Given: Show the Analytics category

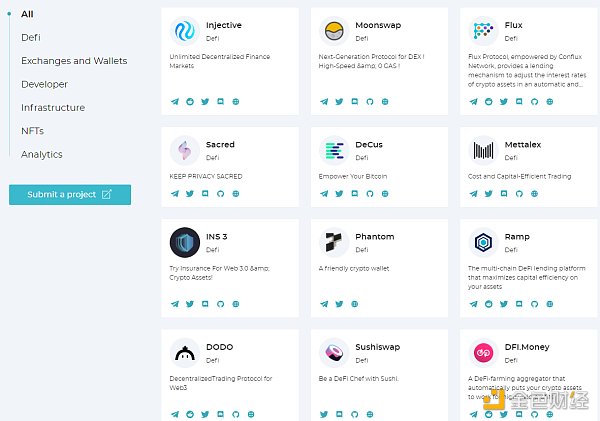Looking at the screenshot, I should pyautogui.click(x=42, y=154).
